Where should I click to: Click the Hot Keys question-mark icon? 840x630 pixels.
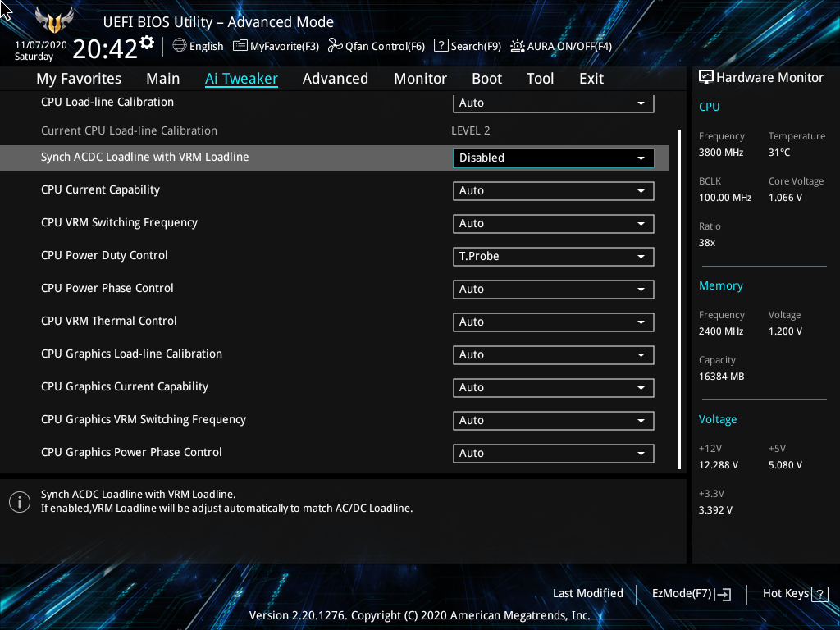[x=819, y=594]
